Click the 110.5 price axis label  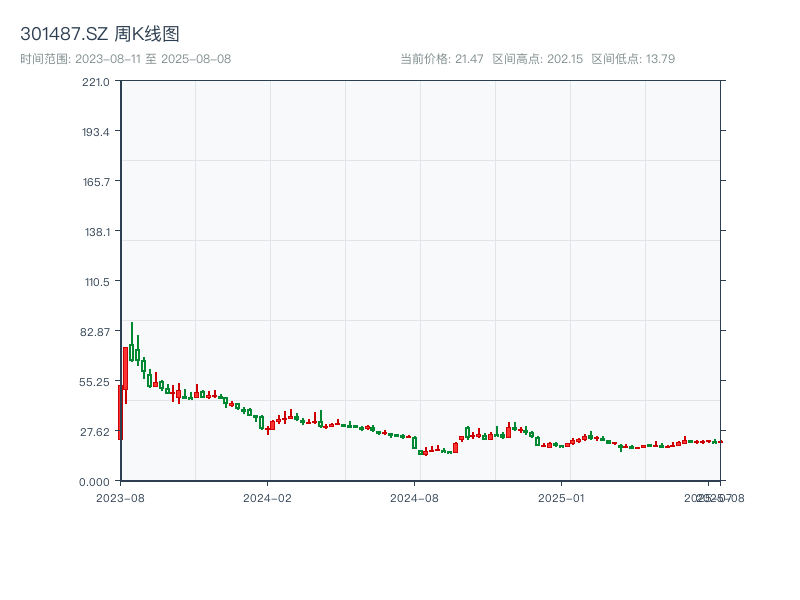(95, 281)
